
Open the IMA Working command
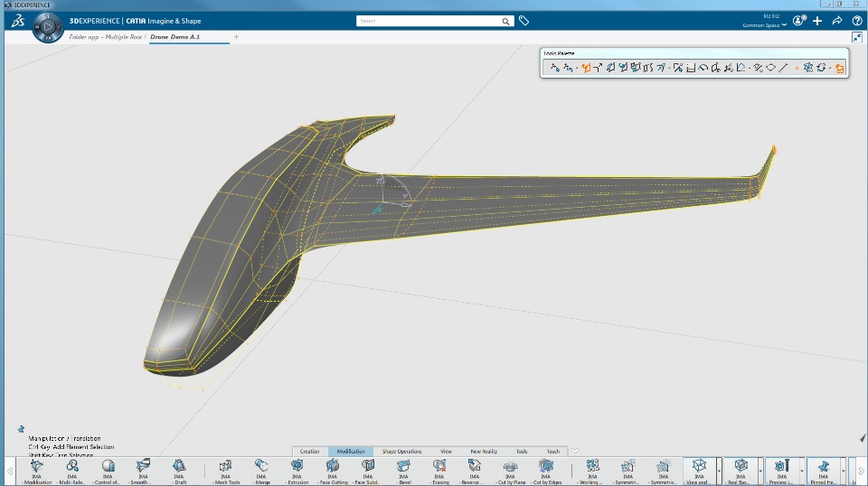[x=592, y=472]
